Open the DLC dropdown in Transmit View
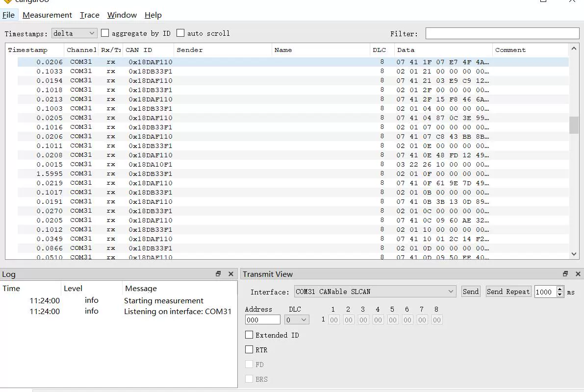This screenshot has width=584, height=392. click(297, 320)
